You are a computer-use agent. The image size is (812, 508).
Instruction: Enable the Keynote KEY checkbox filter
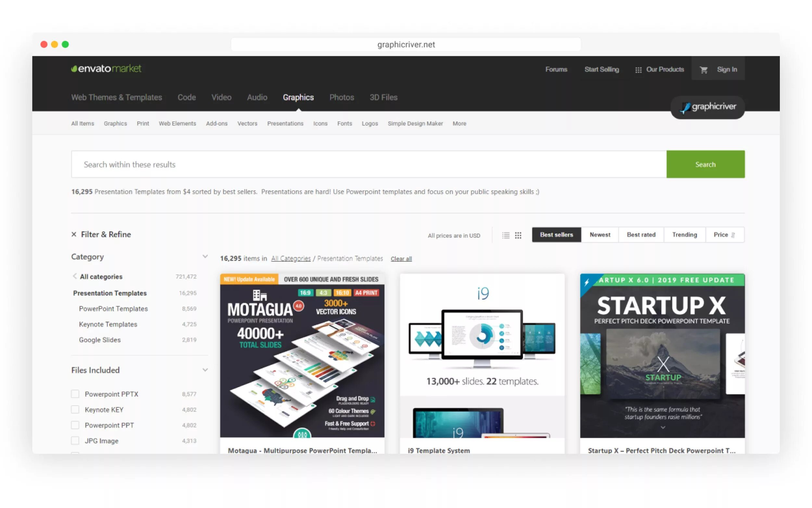(75, 409)
